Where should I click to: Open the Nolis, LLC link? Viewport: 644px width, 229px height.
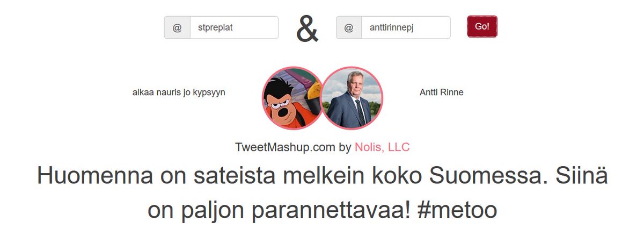point(382,147)
